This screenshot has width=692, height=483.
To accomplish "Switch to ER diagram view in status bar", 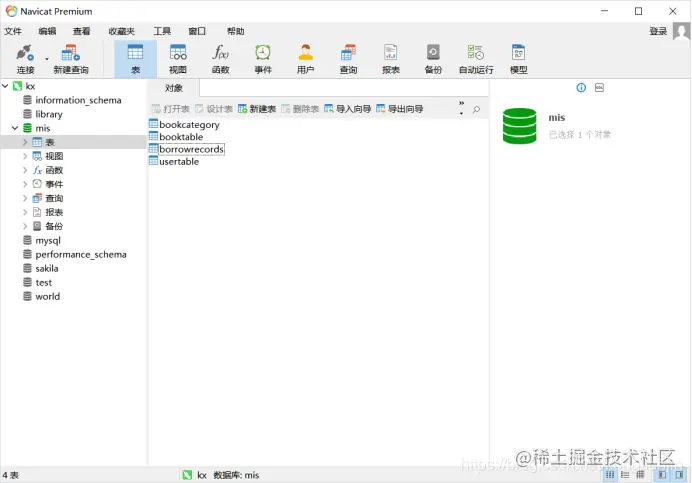I will pyautogui.click(x=640, y=475).
